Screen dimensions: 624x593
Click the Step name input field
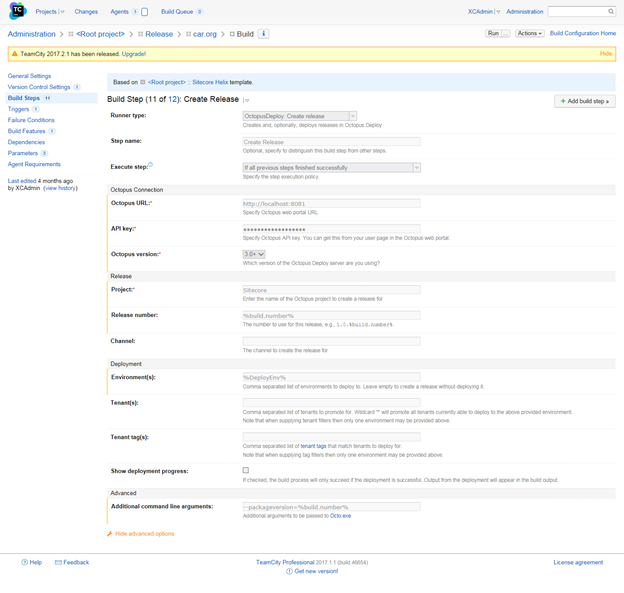[x=332, y=142]
